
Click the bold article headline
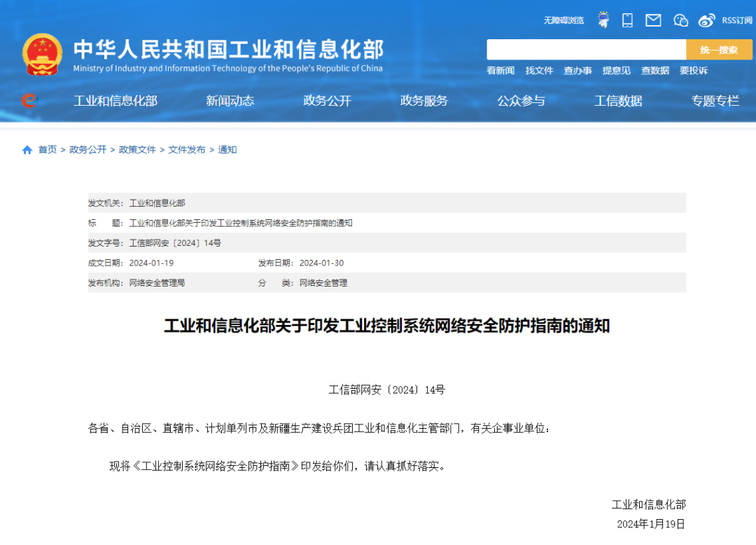pyautogui.click(x=386, y=326)
